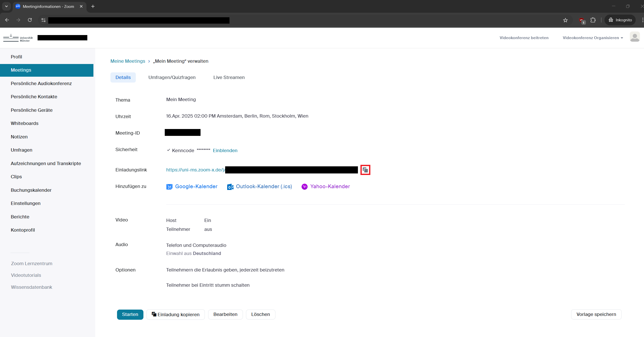The width and height of the screenshot is (644, 337).
Task: Open Aufzeichnungen und Transkripte in sidebar
Action: [46, 164]
